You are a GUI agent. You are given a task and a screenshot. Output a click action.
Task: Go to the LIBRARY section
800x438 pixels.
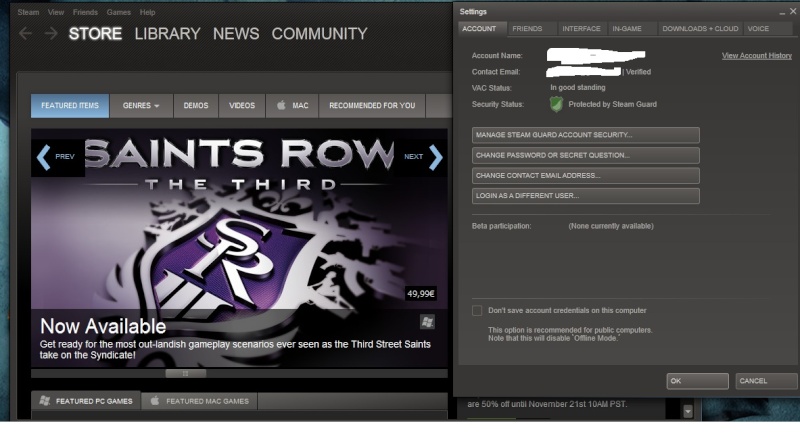pyautogui.click(x=167, y=34)
